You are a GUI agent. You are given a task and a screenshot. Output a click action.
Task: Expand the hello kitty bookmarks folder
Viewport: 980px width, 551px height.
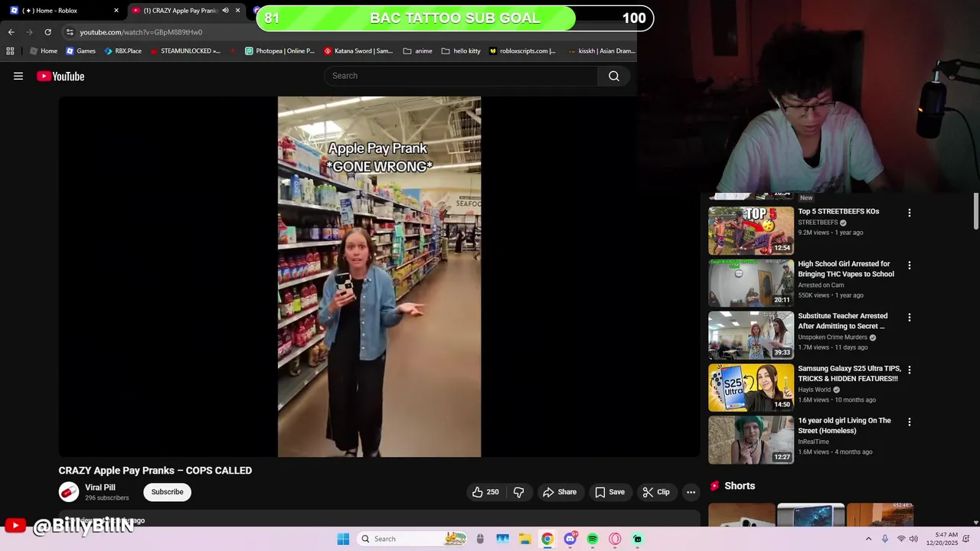tap(461, 51)
